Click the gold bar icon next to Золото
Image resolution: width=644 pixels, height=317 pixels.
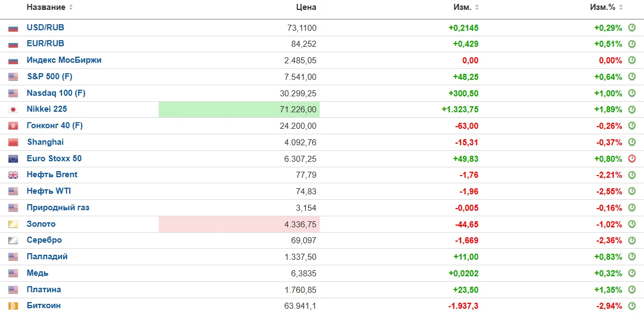pyautogui.click(x=13, y=225)
